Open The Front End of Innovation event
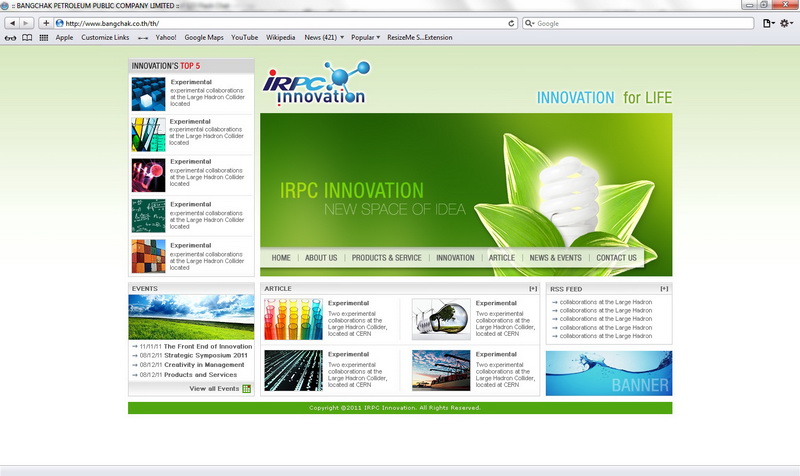The width and height of the screenshot is (800, 476). [x=208, y=346]
